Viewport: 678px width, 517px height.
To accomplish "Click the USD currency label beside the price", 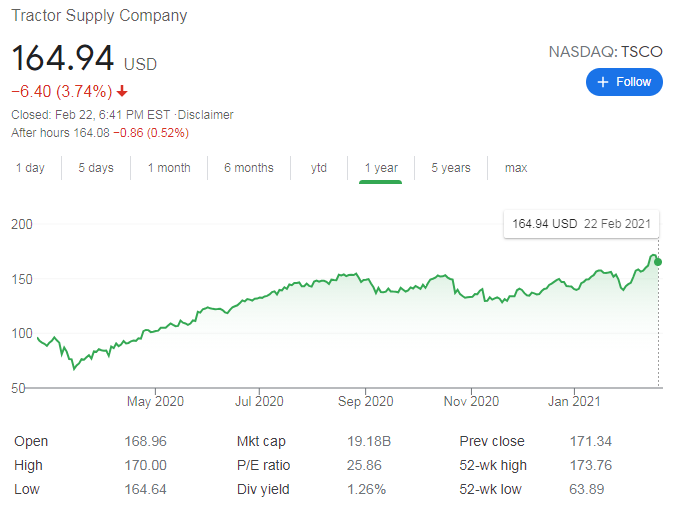I will click(140, 64).
